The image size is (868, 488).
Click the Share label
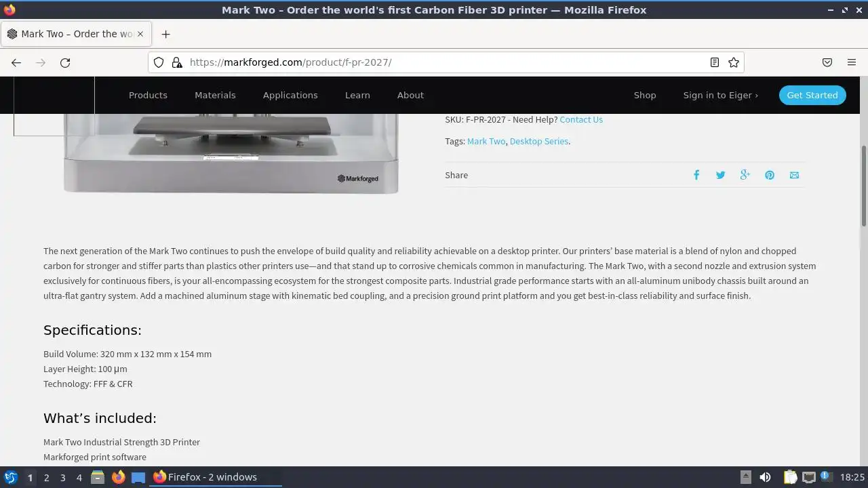456,175
